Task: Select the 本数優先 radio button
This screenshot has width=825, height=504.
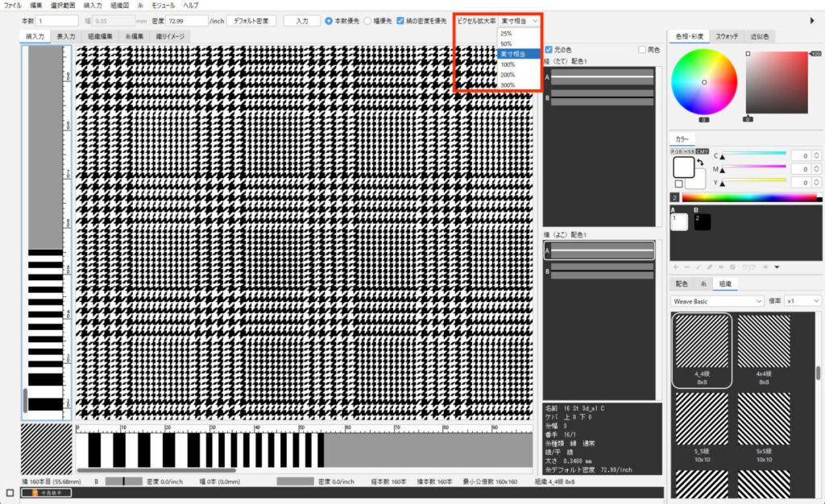Action: [328, 21]
